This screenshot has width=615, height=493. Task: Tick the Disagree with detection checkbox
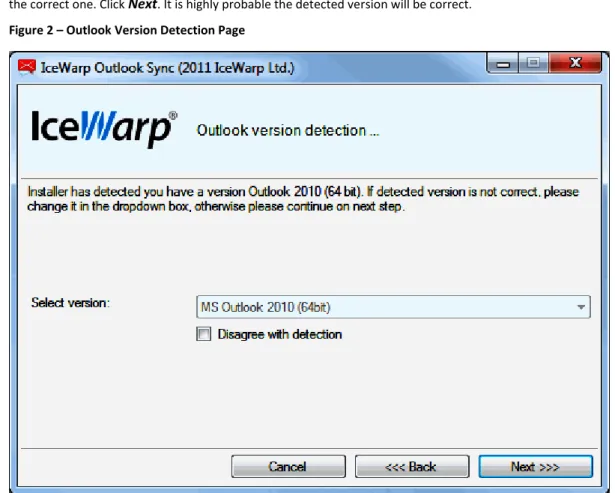(204, 334)
